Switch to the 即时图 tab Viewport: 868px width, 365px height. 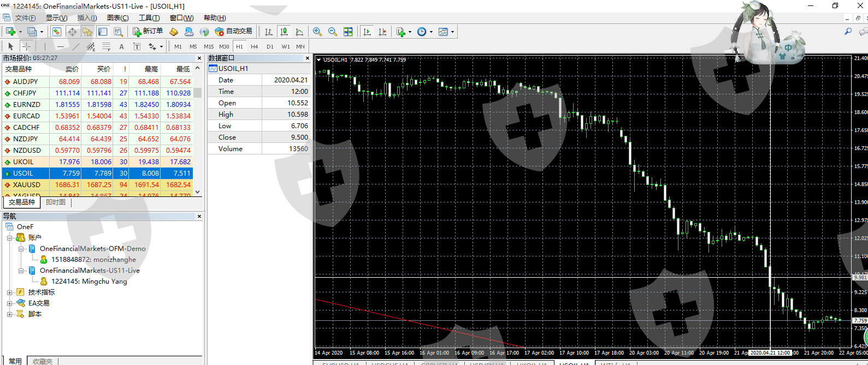tap(56, 202)
